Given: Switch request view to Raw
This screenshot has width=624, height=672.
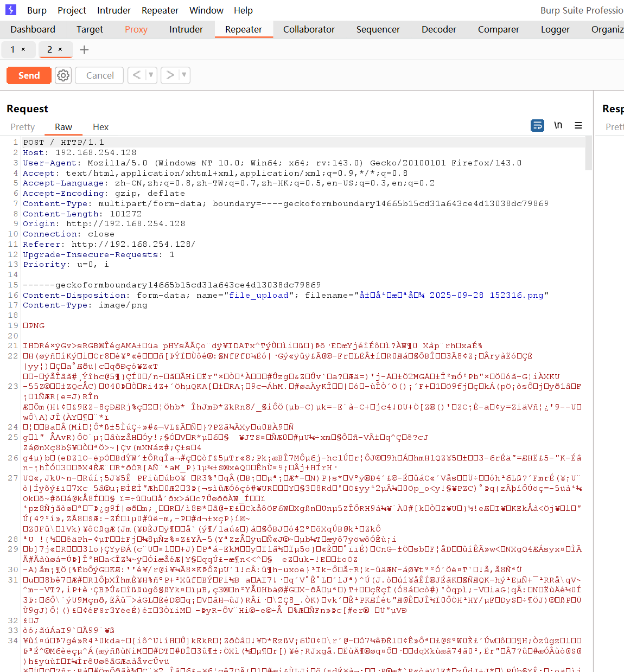Looking at the screenshot, I should (x=63, y=127).
